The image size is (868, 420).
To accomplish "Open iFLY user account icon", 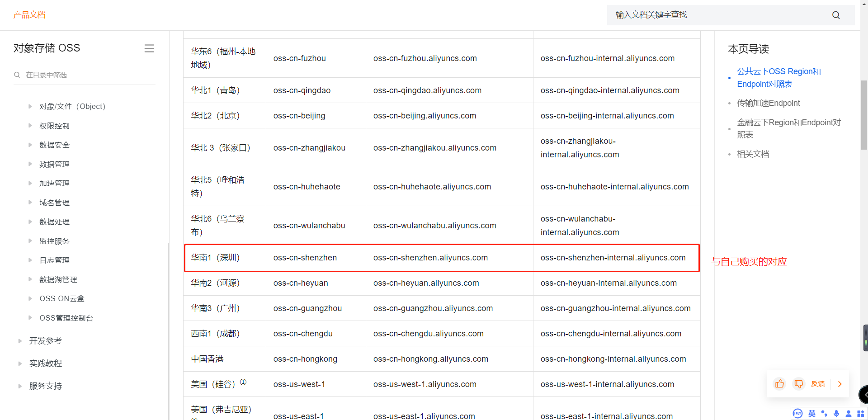I will point(849,414).
